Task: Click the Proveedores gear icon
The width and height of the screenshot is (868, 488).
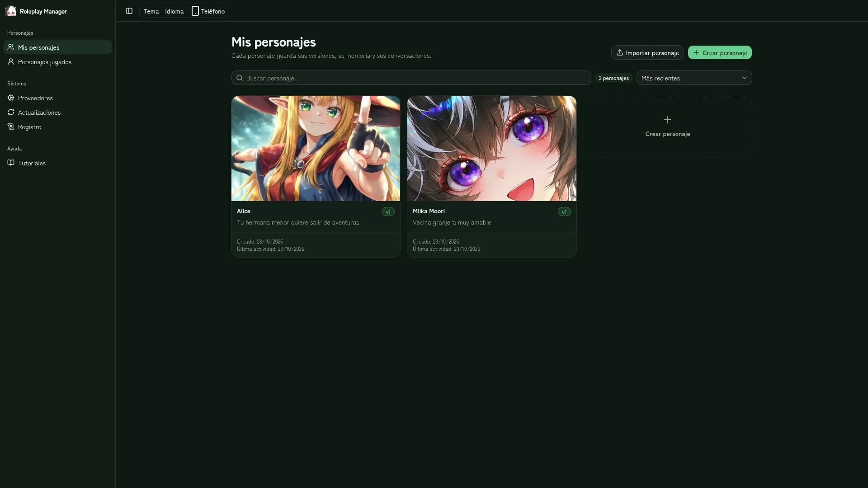Action: (x=11, y=98)
